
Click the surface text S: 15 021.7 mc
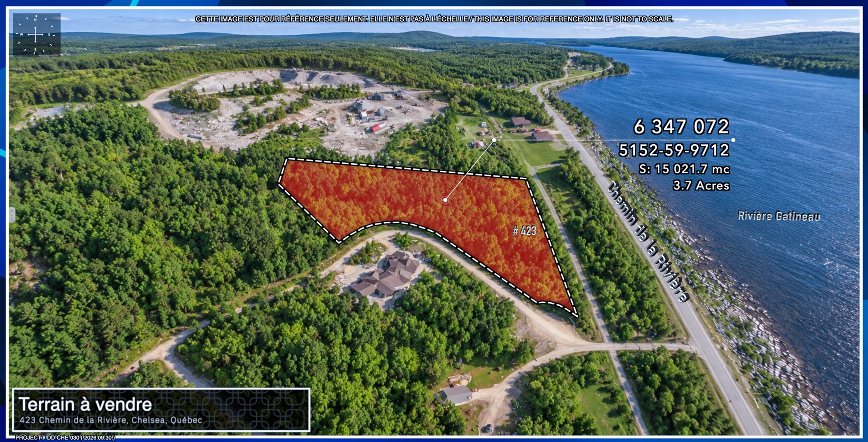pyautogui.click(x=684, y=169)
